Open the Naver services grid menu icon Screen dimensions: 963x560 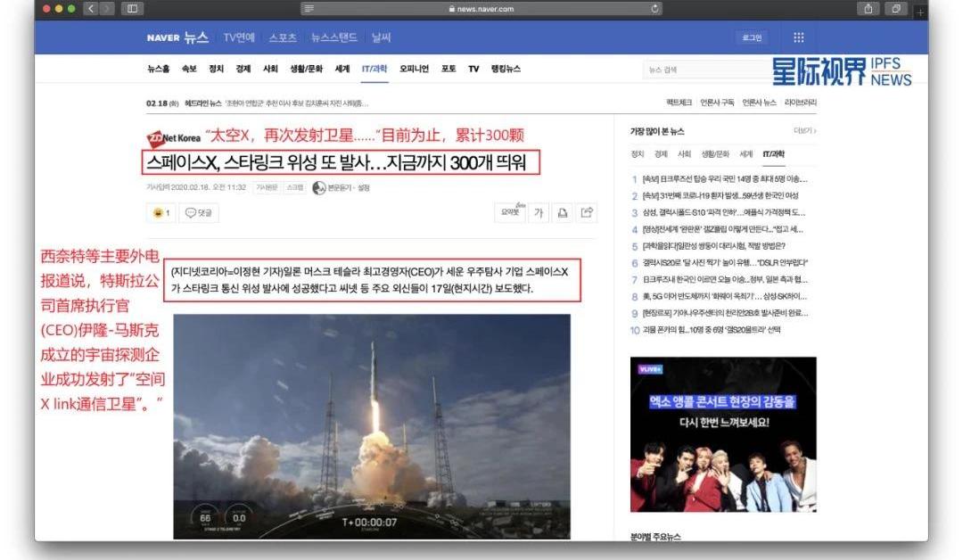(x=798, y=37)
